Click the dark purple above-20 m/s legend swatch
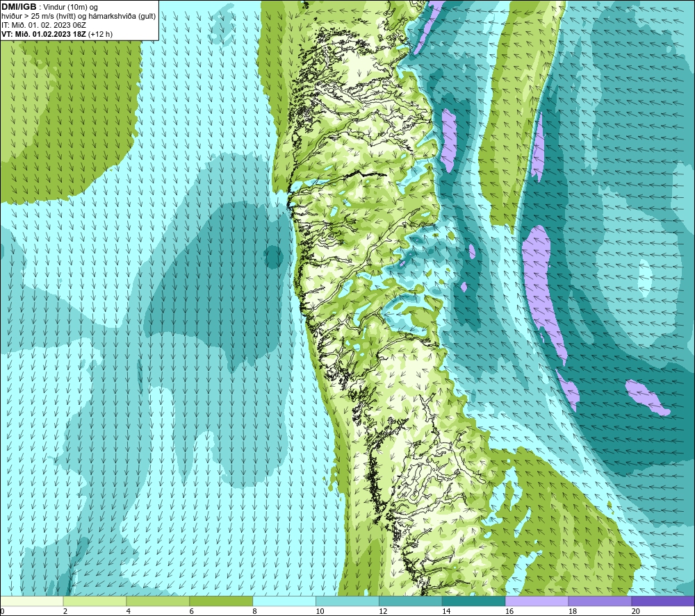This screenshot has width=695, height=616. pos(663,601)
